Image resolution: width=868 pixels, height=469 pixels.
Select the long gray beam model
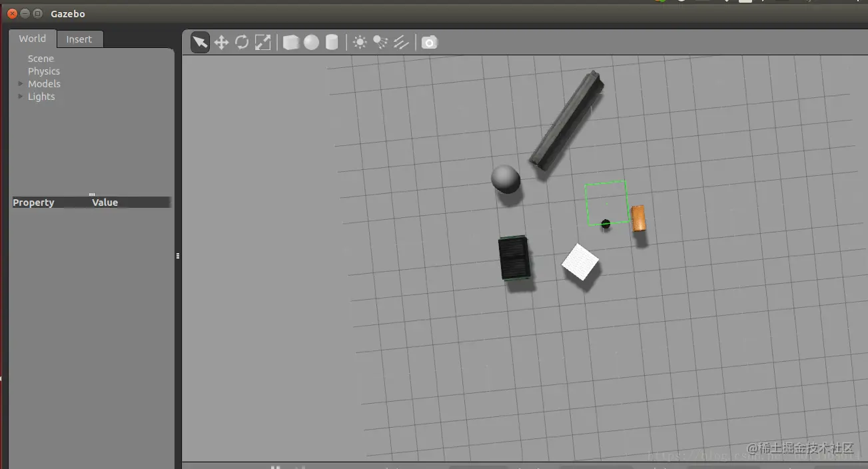click(x=566, y=119)
